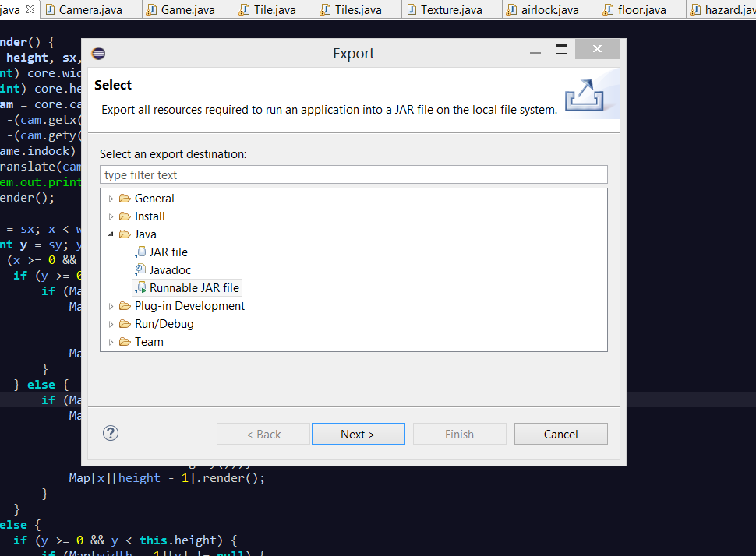Click the General folder icon
Image resolution: width=756 pixels, height=556 pixels.
(125, 199)
